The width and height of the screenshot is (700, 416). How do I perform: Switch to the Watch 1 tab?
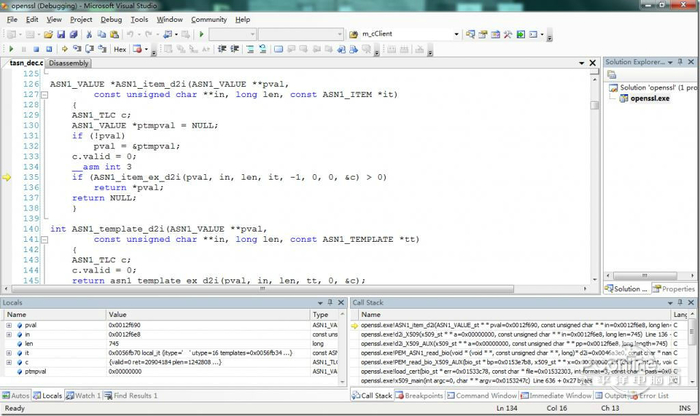[85, 395]
